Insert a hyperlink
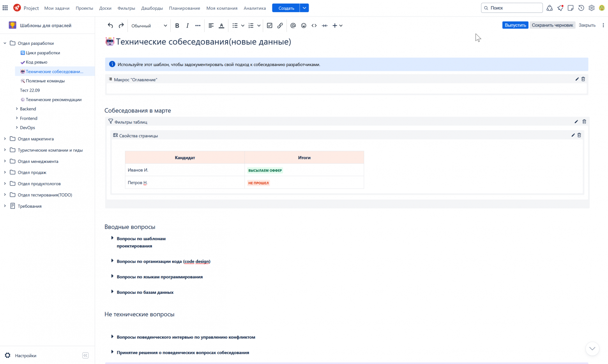The height and width of the screenshot is (364, 608). (280, 25)
